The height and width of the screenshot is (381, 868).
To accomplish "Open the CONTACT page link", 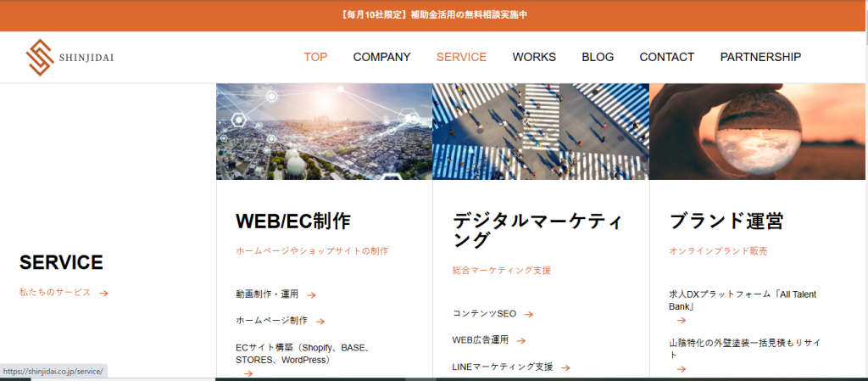I will (666, 57).
